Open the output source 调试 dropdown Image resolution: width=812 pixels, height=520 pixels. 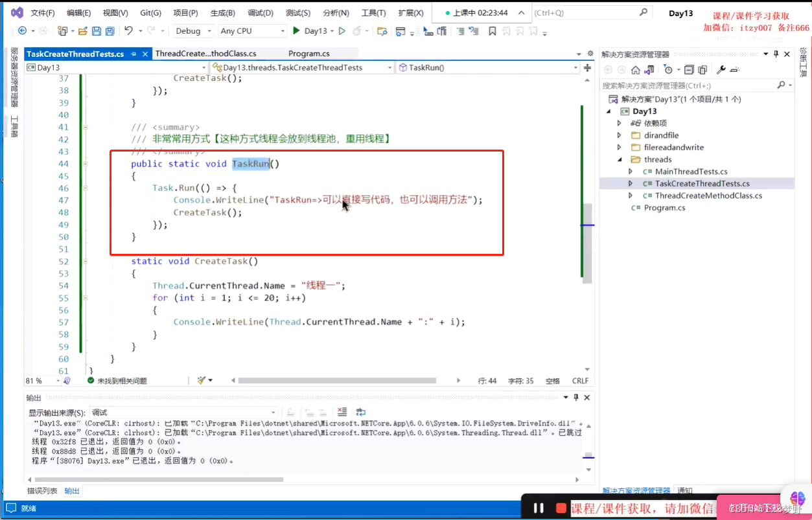click(184, 413)
